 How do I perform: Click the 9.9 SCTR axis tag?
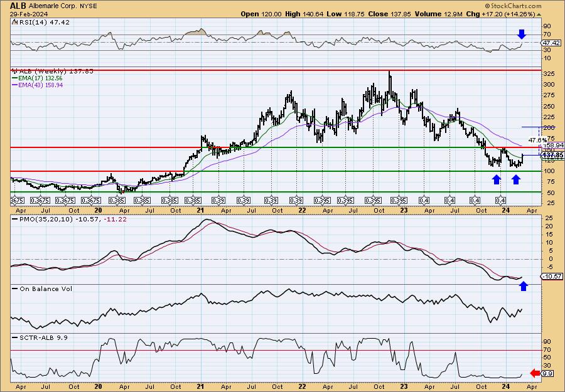(547, 374)
